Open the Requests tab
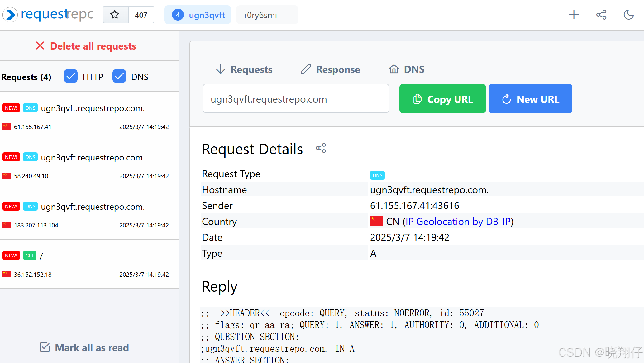The image size is (644, 363). [x=244, y=69]
